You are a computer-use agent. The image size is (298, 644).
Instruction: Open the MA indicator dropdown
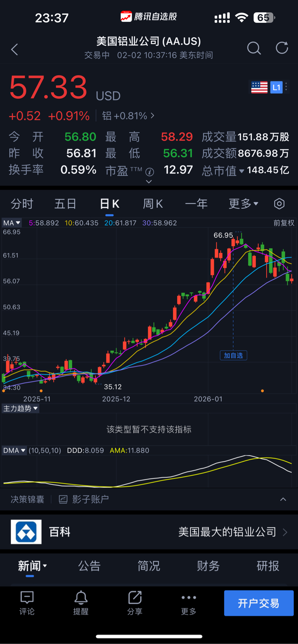(12, 223)
